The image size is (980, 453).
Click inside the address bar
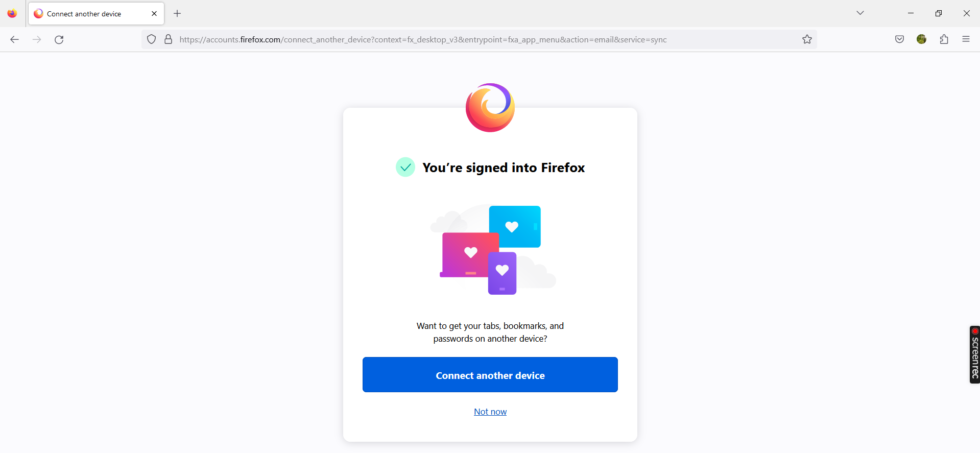pos(460,39)
